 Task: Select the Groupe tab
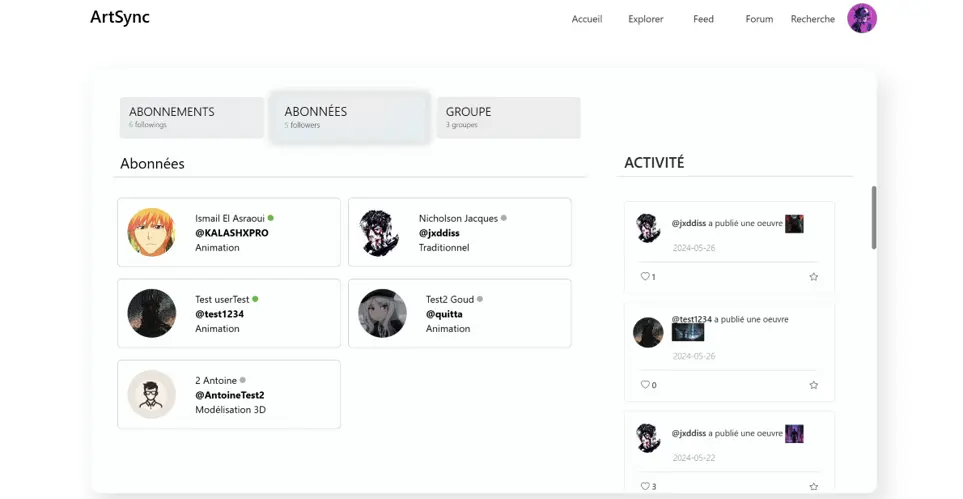(508, 117)
